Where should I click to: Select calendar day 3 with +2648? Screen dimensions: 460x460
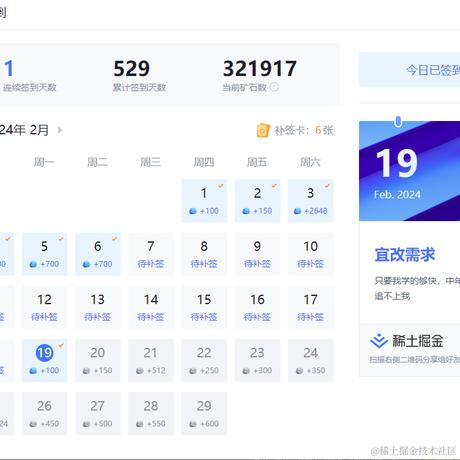pos(311,201)
